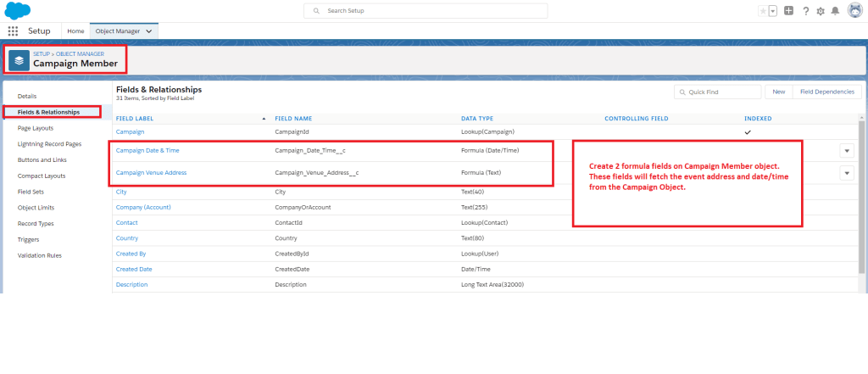868x374 pixels.
Task: Open the App Launcher grid icon
Action: [x=13, y=31]
